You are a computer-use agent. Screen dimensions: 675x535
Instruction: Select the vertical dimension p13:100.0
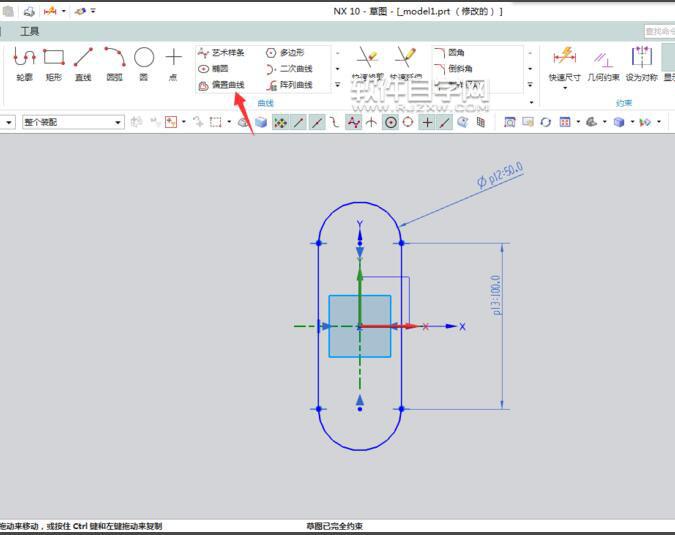[x=496, y=295]
